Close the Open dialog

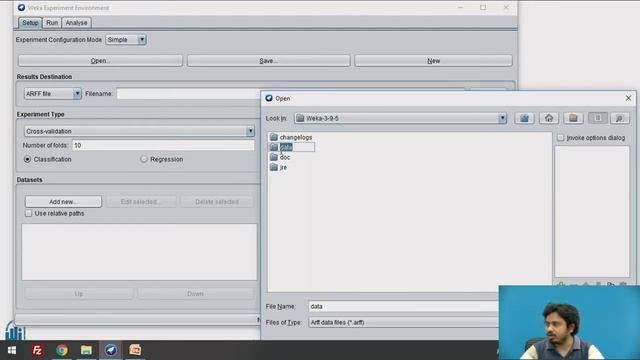point(628,98)
